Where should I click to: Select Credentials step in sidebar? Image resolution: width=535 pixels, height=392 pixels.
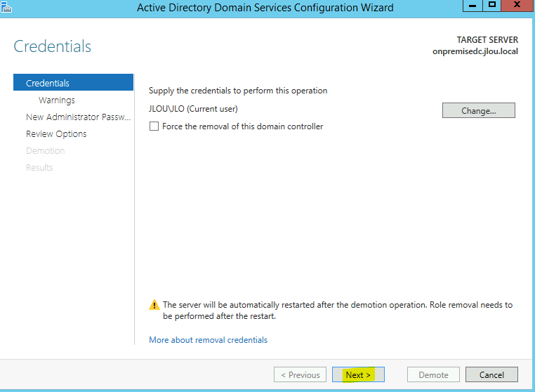pos(73,83)
